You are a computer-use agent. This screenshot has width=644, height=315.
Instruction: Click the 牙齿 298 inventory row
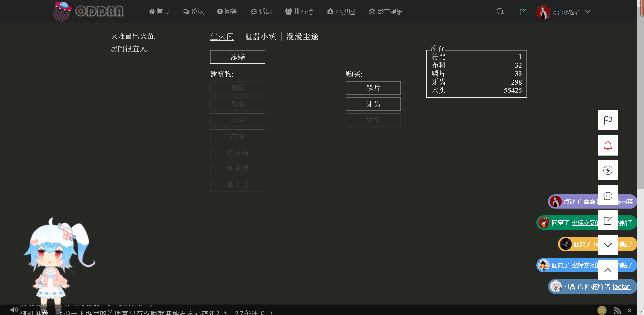[477, 82]
